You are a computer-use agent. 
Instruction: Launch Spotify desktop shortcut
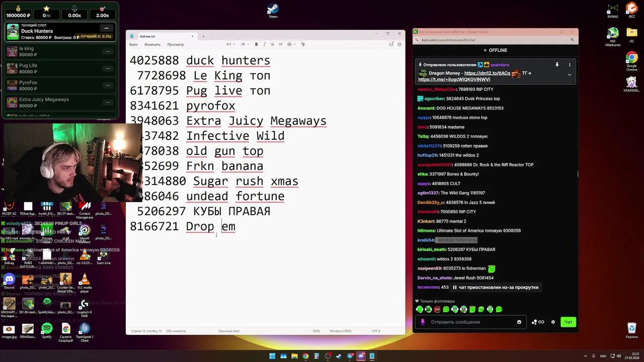click(x=47, y=330)
